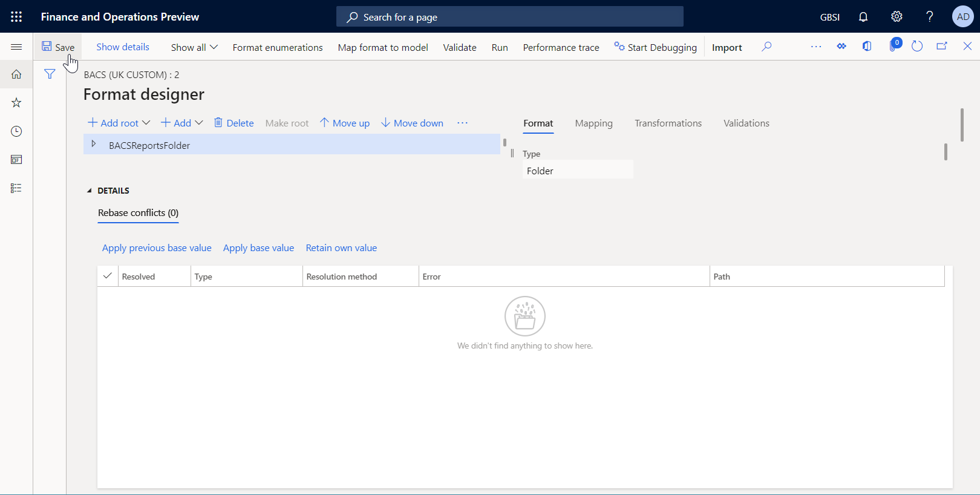
Task: Click the splitter handle beside the tree
Action: point(512,153)
